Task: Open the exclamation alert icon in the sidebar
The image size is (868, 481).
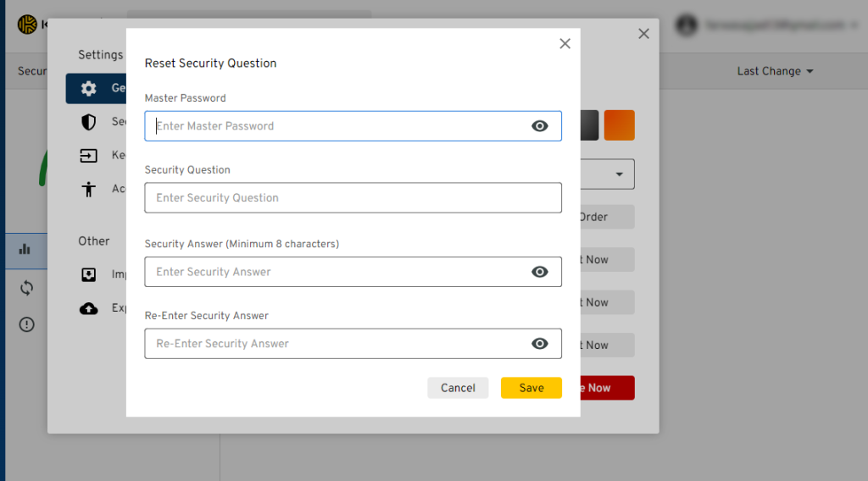Action: (26, 324)
